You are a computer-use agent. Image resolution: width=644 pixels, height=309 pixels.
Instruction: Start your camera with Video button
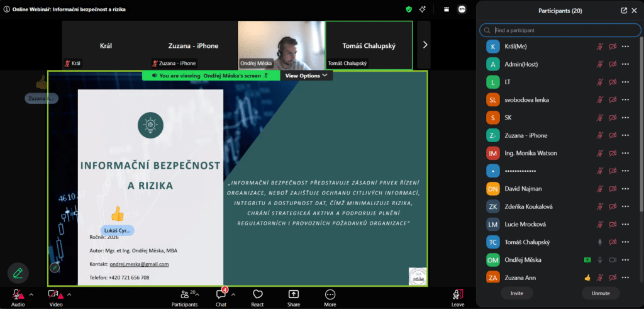pyautogui.click(x=55, y=298)
